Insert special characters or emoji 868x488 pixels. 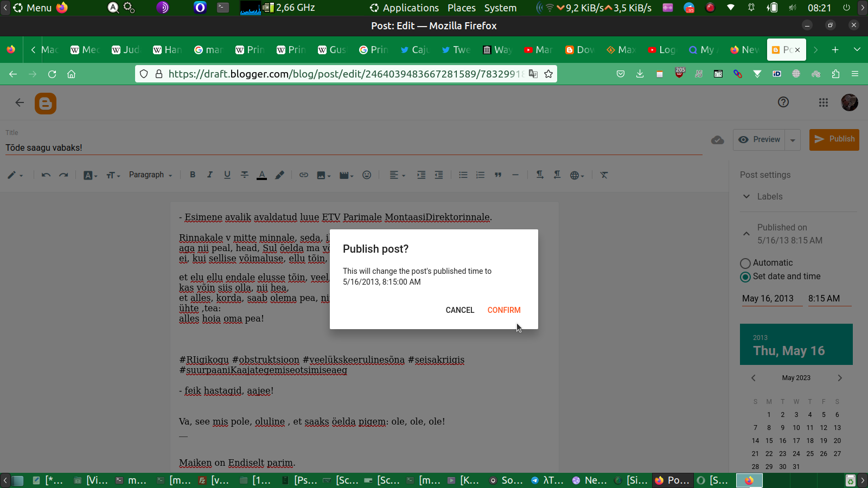(x=367, y=175)
